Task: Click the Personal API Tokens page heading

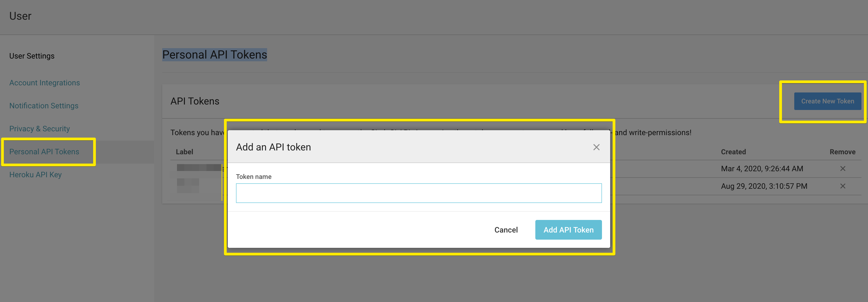Action: pos(215,55)
